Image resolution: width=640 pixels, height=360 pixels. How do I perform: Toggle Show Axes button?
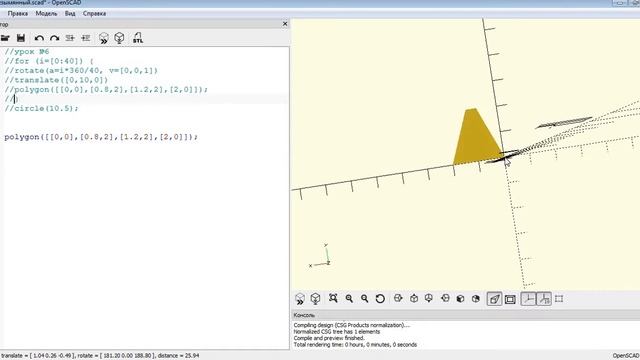(528, 299)
